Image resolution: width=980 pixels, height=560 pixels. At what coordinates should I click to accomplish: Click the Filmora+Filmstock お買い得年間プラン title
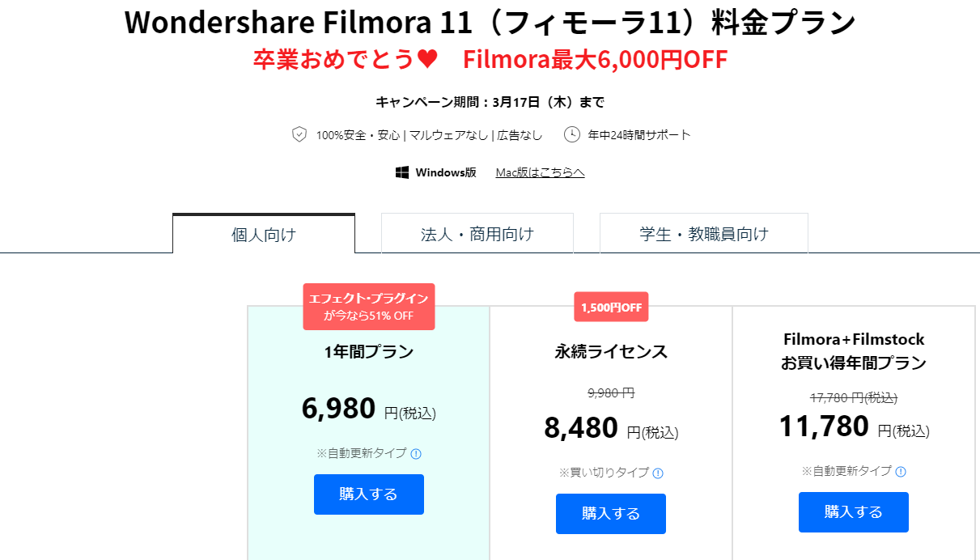coord(854,351)
